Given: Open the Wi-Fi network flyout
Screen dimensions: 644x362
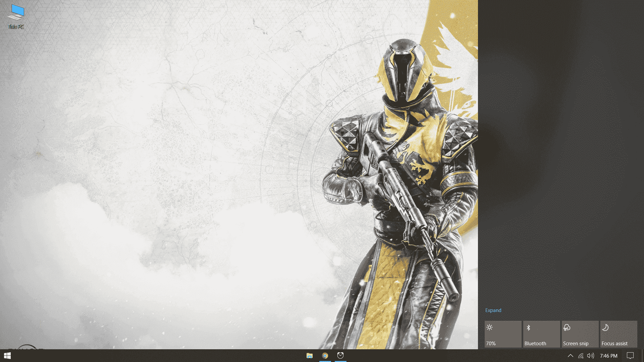Looking at the screenshot, I should 581,356.
